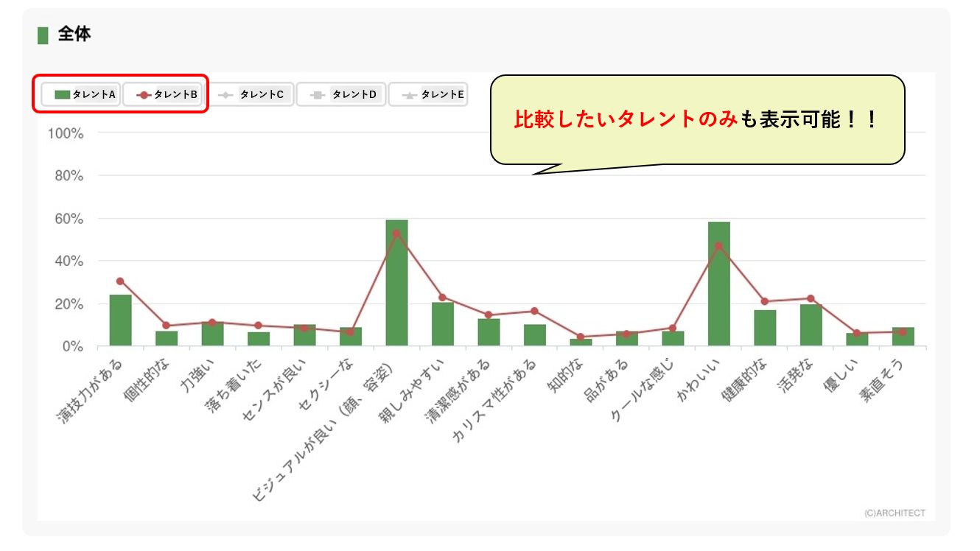Viewport: 980px width, 551px height.
Task: Click the green bar for 活発な
Action: click(x=811, y=326)
